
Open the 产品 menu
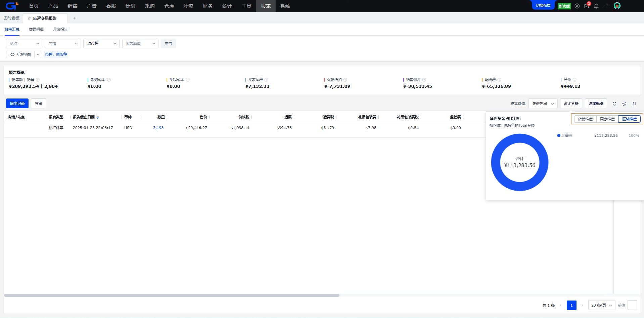(x=53, y=6)
